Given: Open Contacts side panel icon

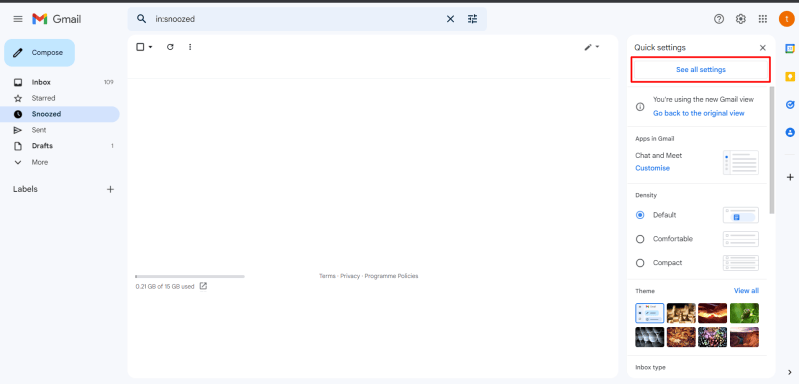Looking at the screenshot, I should pos(790,132).
